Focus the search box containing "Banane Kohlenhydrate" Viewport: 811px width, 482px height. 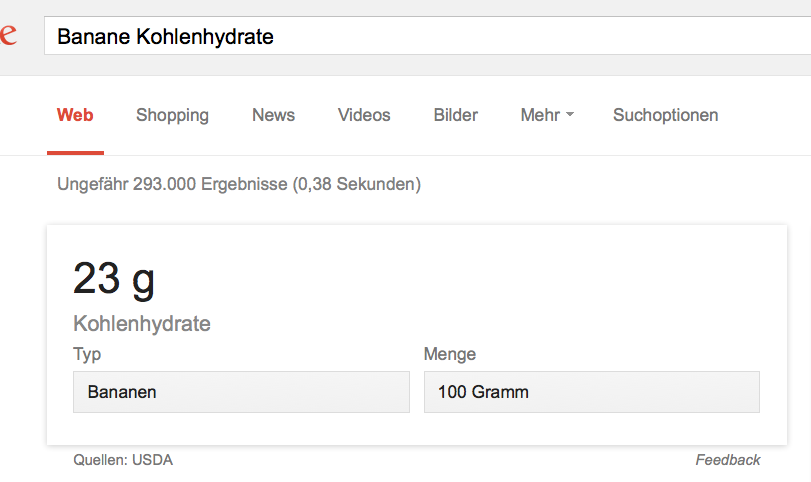click(x=420, y=37)
